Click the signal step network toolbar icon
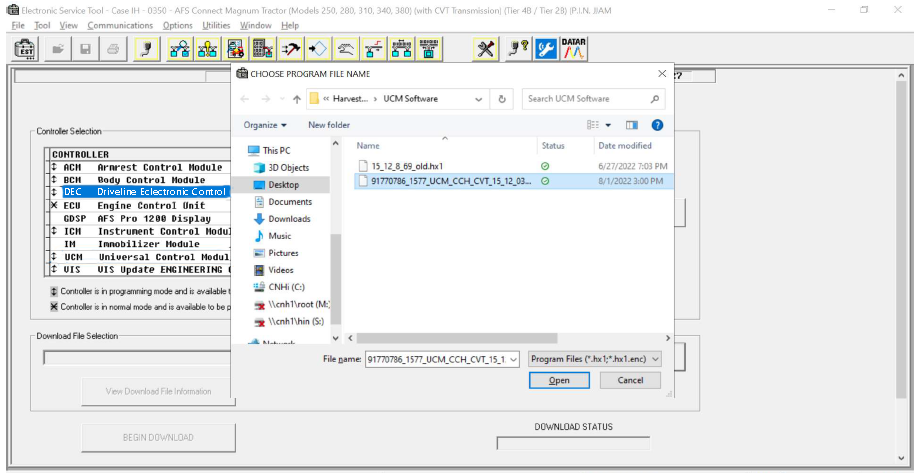The image size is (914, 473). point(374,49)
